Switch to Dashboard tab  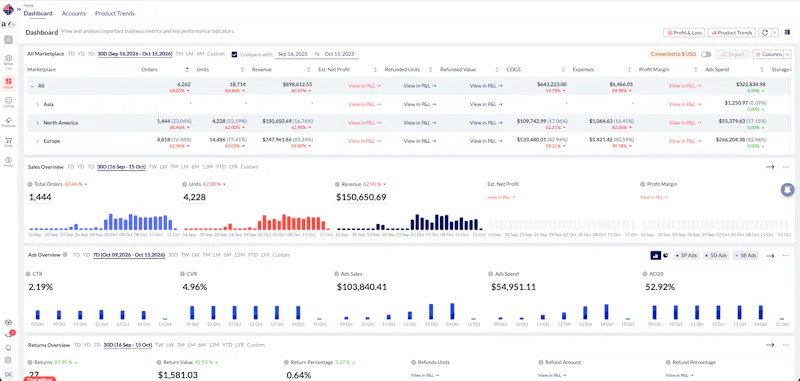point(38,14)
